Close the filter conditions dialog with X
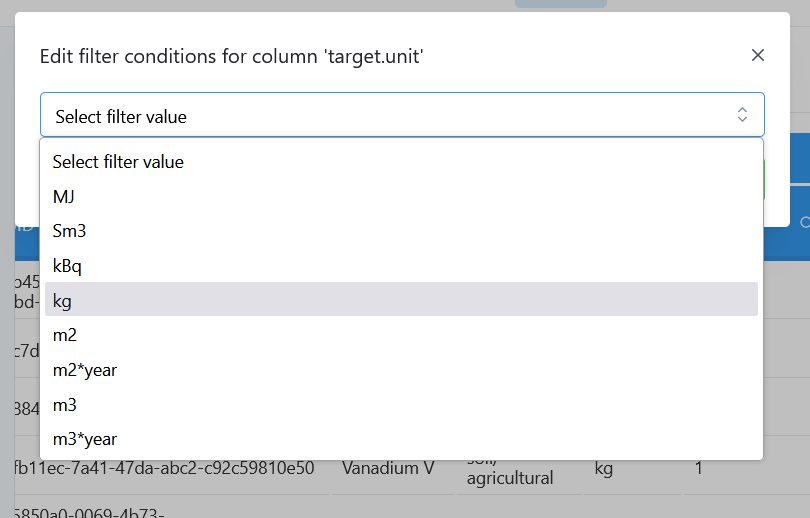The width and height of the screenshot is (810, 518). pyautogui.click(x=757, y=55)
